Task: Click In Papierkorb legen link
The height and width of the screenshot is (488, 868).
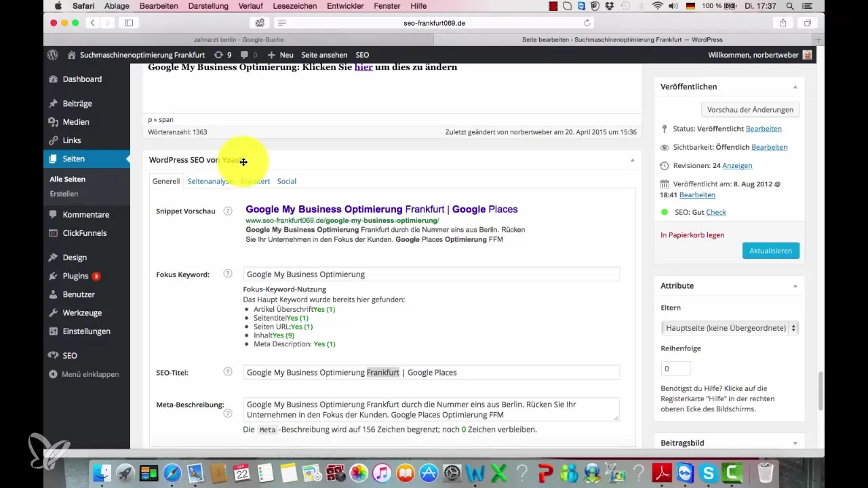Action: click(x=692, y=235)
